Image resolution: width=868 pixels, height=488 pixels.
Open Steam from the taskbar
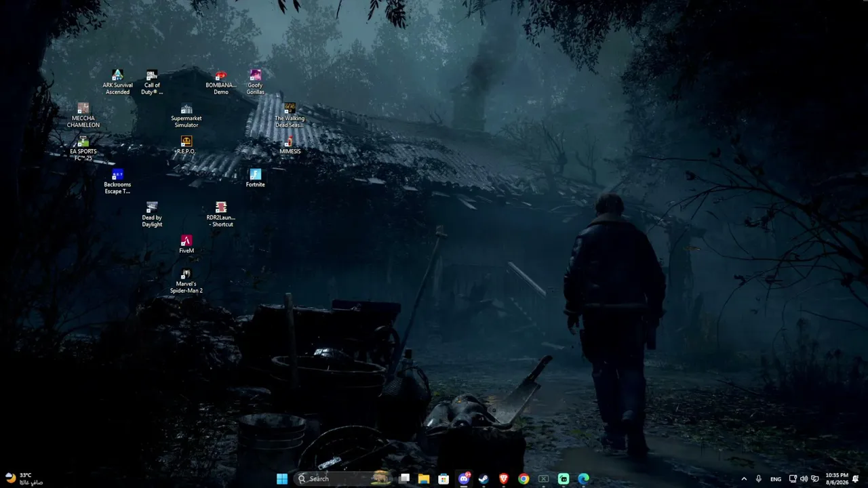pos(484,479)
